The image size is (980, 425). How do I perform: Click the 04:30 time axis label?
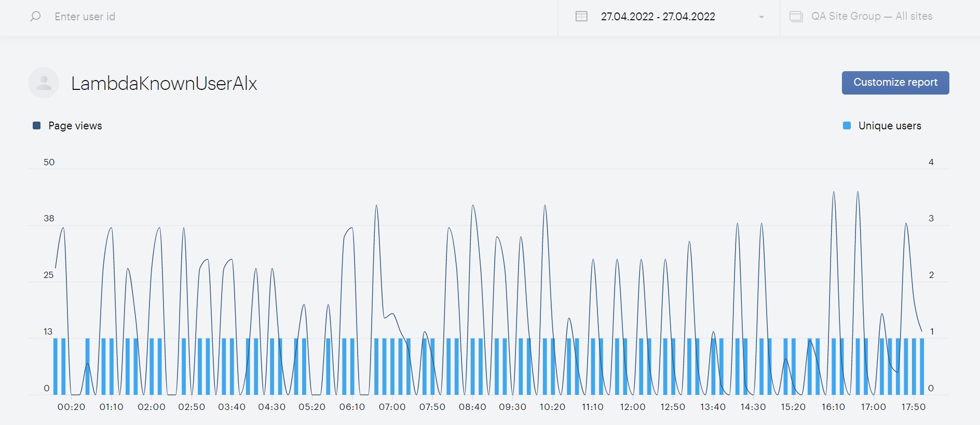coord(272,407)
